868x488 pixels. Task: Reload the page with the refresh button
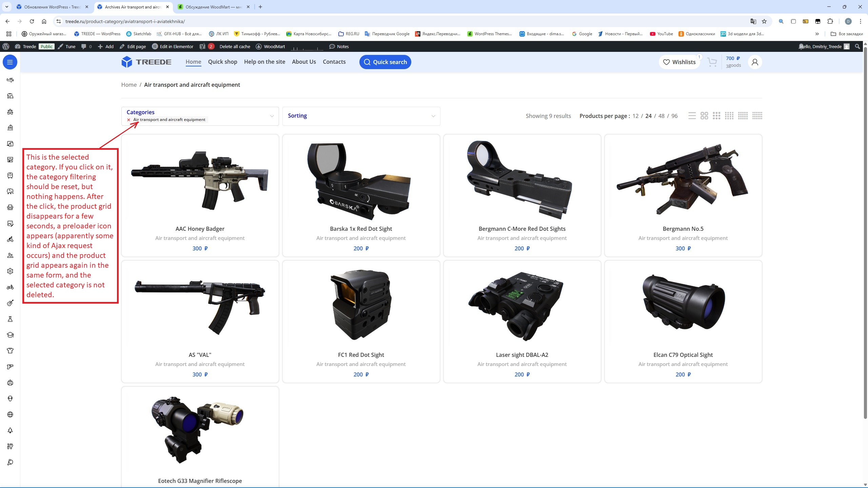pyautogui.click(x=32, y=21)
